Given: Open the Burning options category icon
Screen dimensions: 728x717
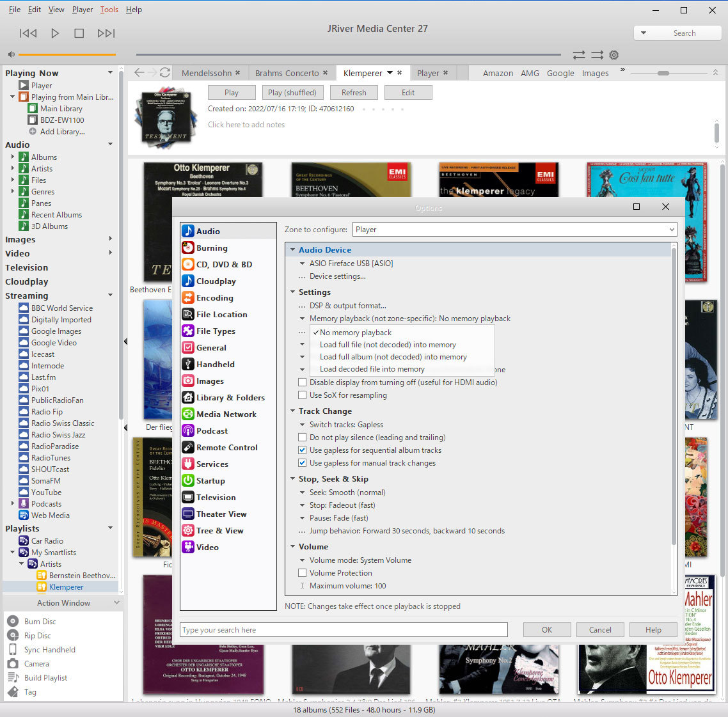Looking at the screenshot, I should point(188,248).
